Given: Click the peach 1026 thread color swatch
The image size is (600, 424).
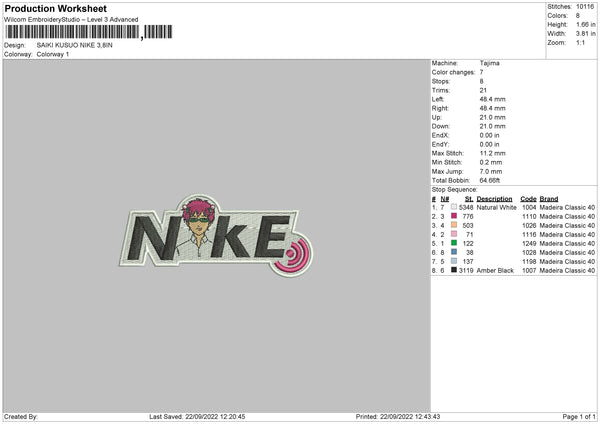Looking at the screenshot, I should (x=454, y=225).
